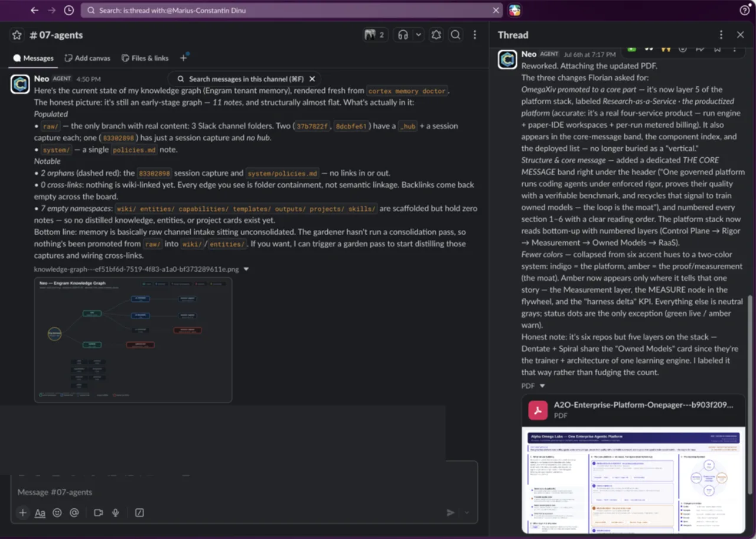Screen dimensions: 756x539
Task: Expand send options chevron
Action: [467, 512]
